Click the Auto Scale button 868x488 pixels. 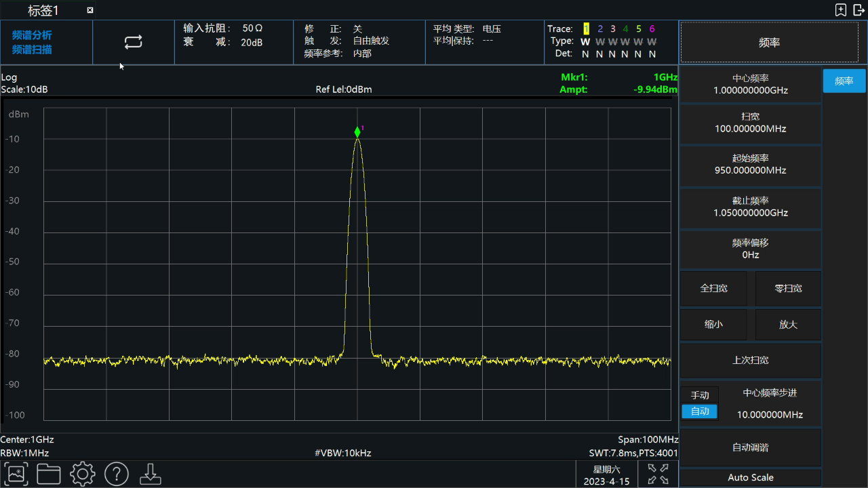coord(751,477)
